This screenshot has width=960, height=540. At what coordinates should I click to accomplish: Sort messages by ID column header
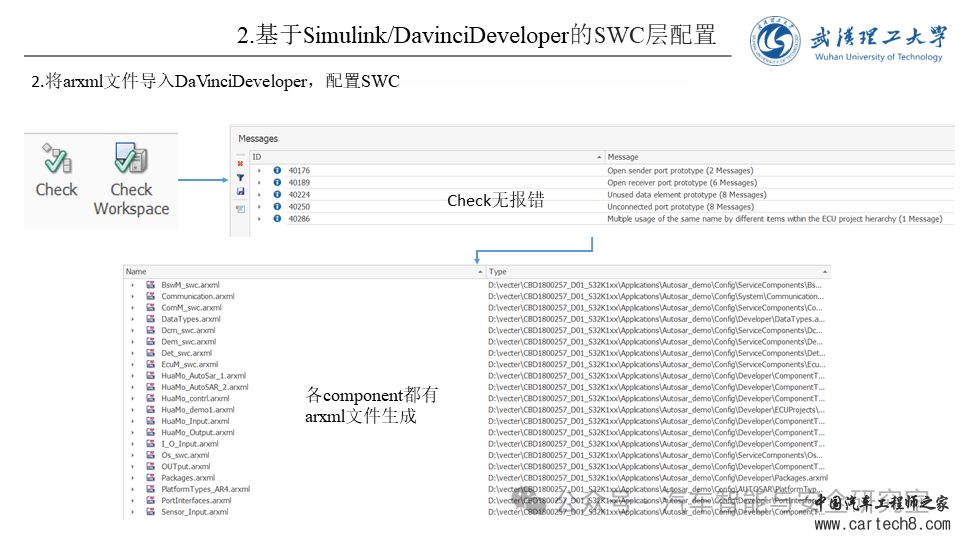[x=427, y=157]
